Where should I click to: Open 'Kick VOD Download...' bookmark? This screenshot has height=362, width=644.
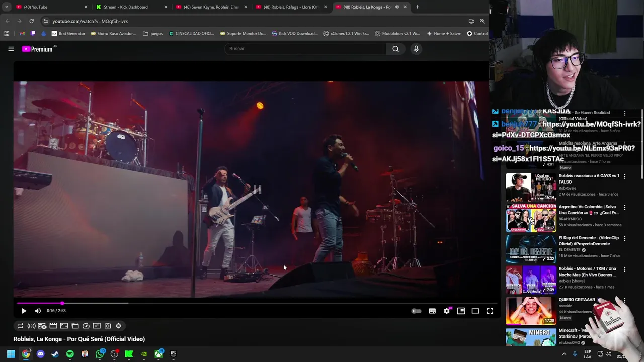coord(294,34)
